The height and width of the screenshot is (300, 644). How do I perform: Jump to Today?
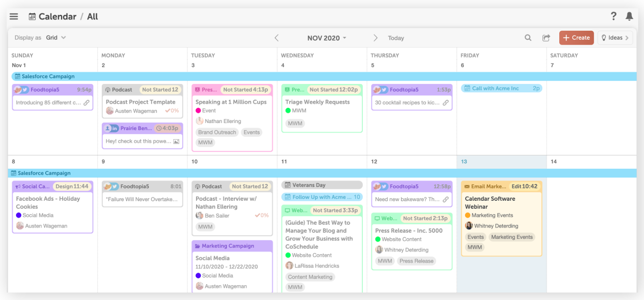pyautogui.click(x=396, y=38)
